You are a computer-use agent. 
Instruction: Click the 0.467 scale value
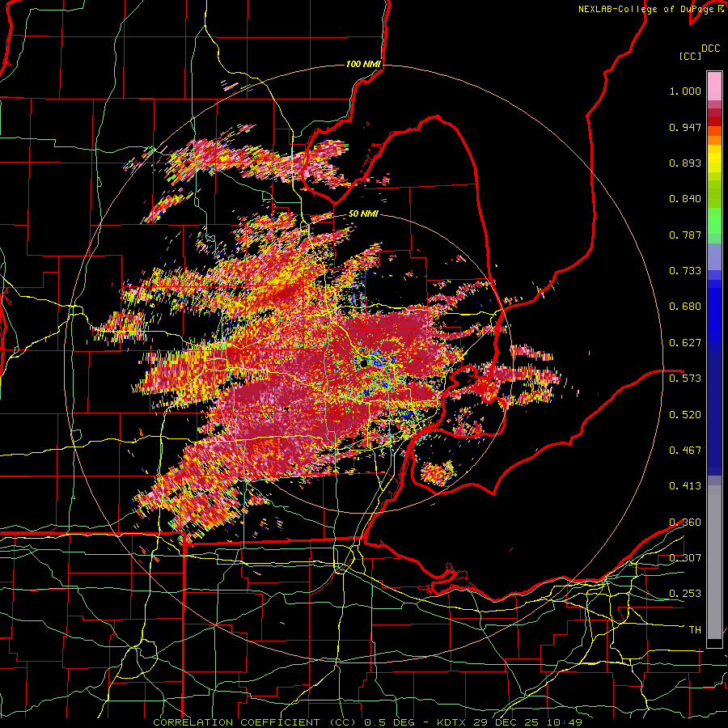pos(685,450)
